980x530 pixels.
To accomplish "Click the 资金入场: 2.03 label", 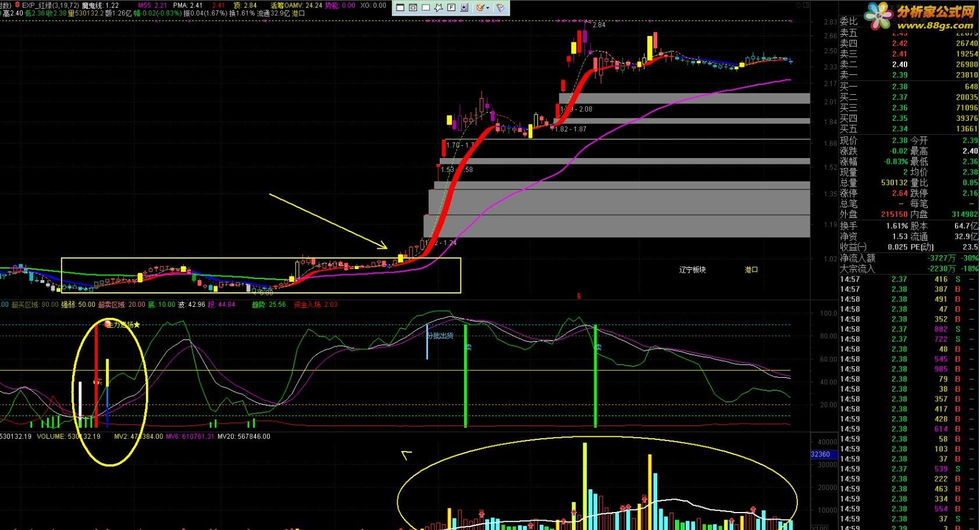I will [x=315, y=305].
